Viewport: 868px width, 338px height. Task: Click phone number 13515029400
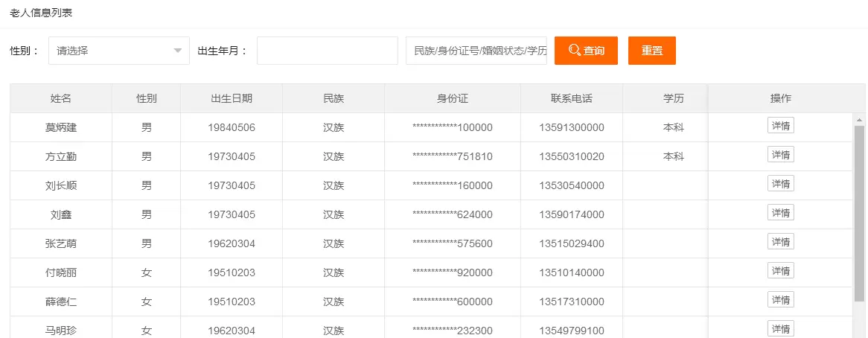point(571,243)
